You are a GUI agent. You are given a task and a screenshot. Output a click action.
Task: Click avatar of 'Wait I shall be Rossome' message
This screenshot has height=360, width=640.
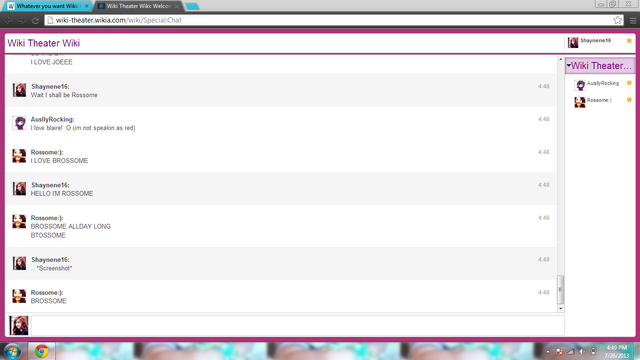pyautogui.click(x=19, y=90)
